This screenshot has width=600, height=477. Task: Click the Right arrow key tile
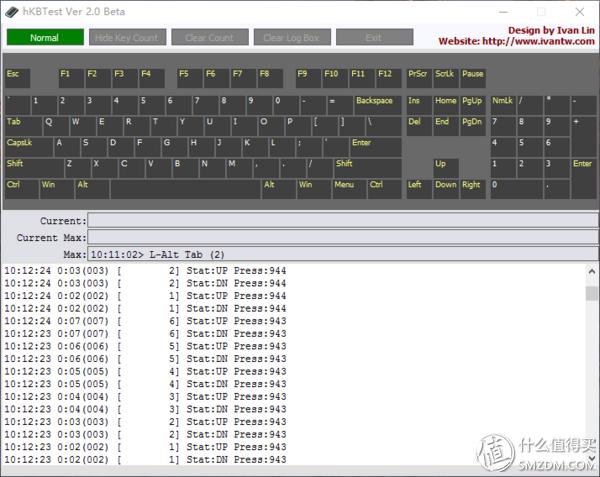coord(473,189)
